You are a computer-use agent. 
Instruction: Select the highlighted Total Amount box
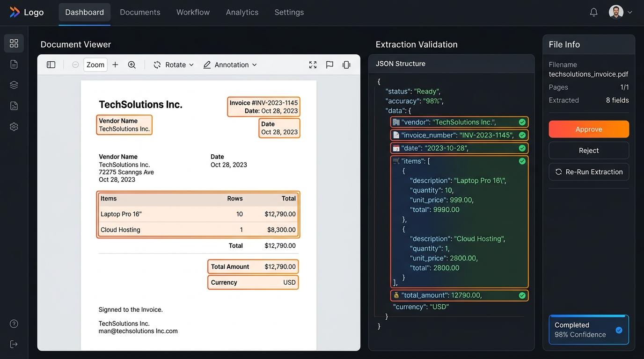[x=253, y=267]
